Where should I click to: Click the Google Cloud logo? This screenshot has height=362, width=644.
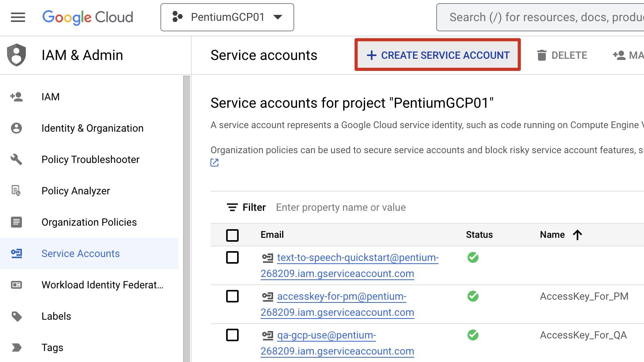point(88,17)
